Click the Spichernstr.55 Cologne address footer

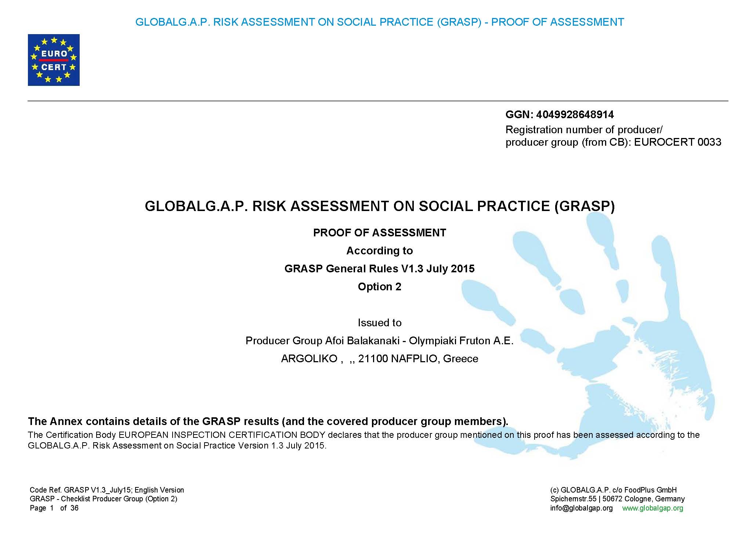pos(617,499)
